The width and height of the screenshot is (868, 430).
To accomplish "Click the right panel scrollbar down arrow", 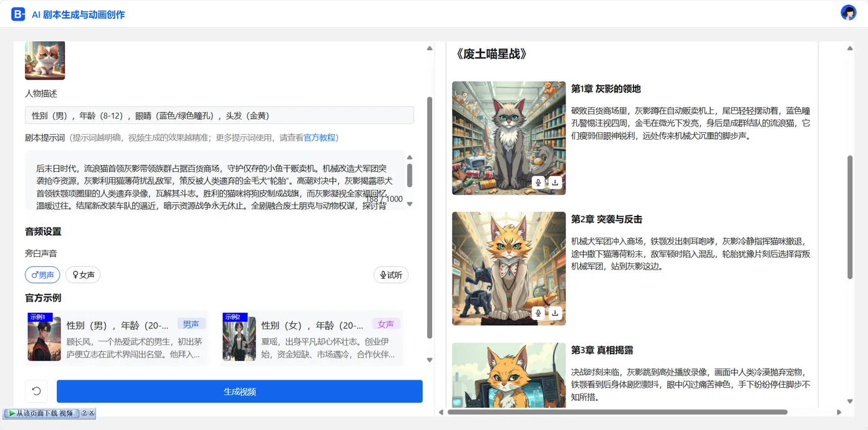I will pyautogui.click(x=850, y=401).
